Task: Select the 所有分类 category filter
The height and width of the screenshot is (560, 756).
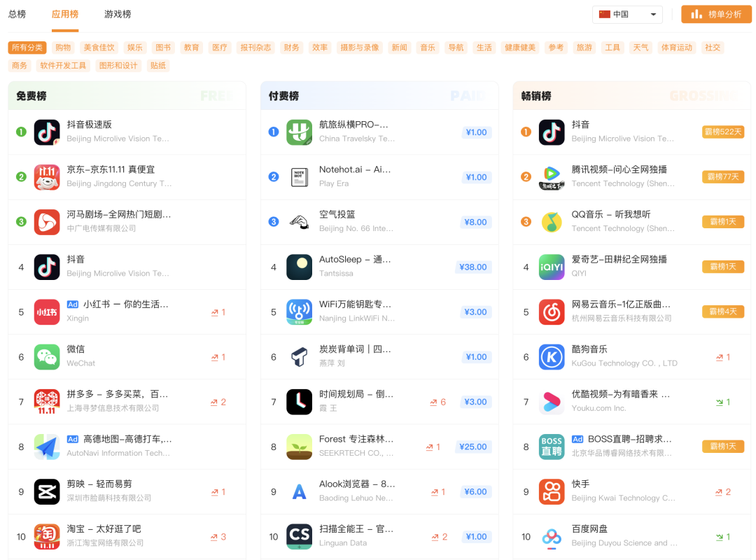Action: (x=27, y=48)
